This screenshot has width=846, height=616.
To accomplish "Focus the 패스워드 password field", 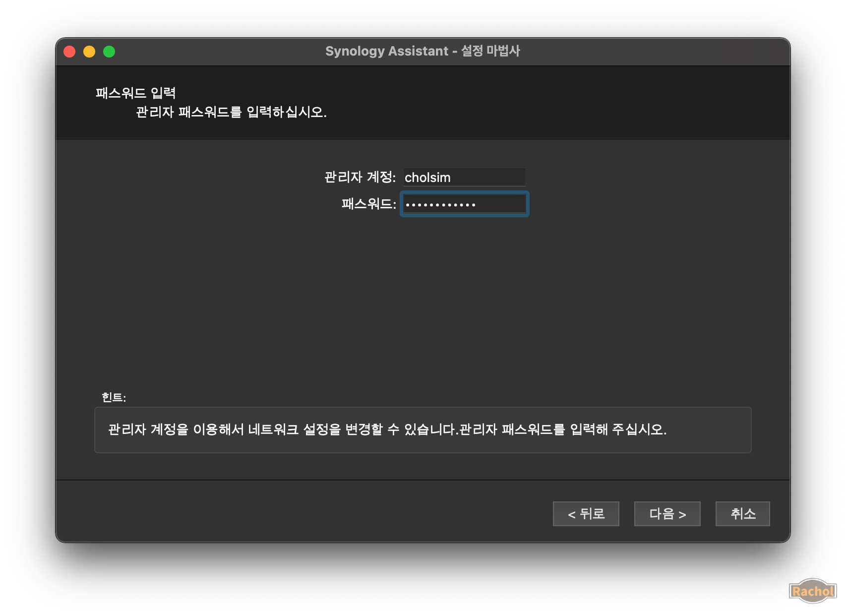I will coord(464,204).
